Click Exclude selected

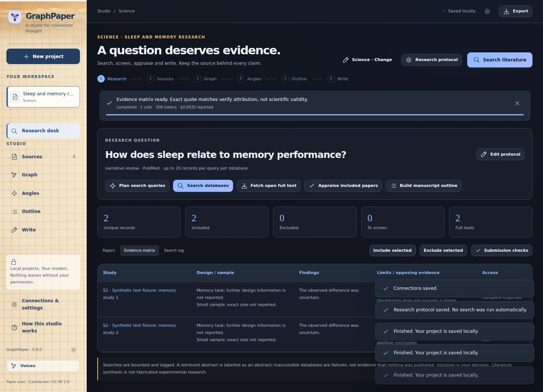[x=443, y=251]
